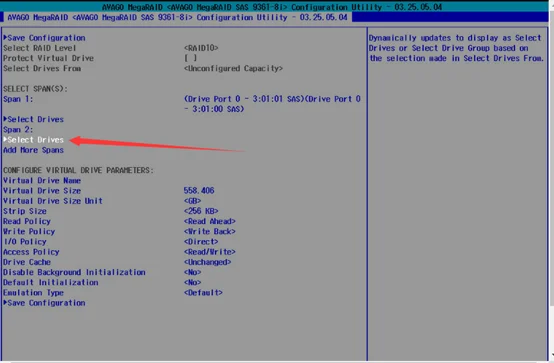This screenshot has height=363, width=554.
Task: Open the Unchanged drive cache option
Action: click(208, 262)
